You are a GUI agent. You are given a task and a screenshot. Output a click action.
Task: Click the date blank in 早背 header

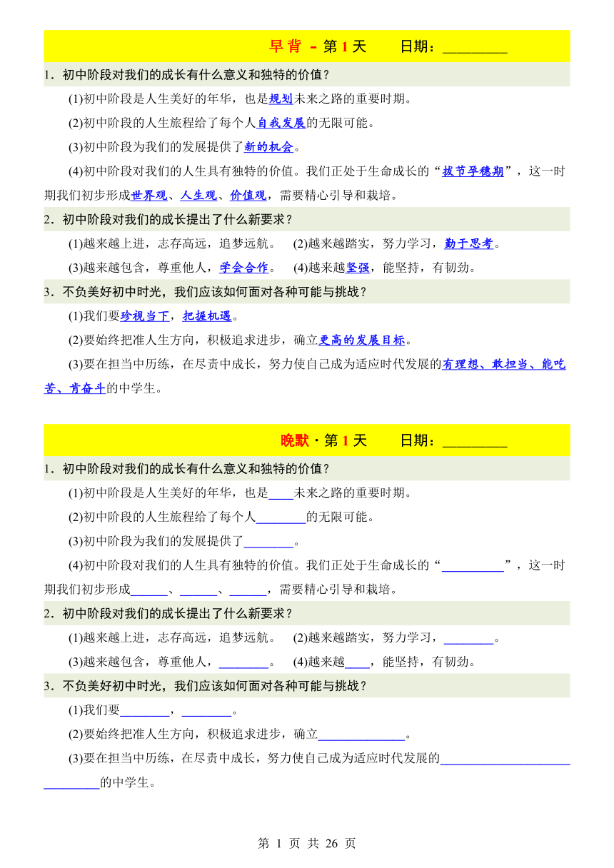point(475,47)
